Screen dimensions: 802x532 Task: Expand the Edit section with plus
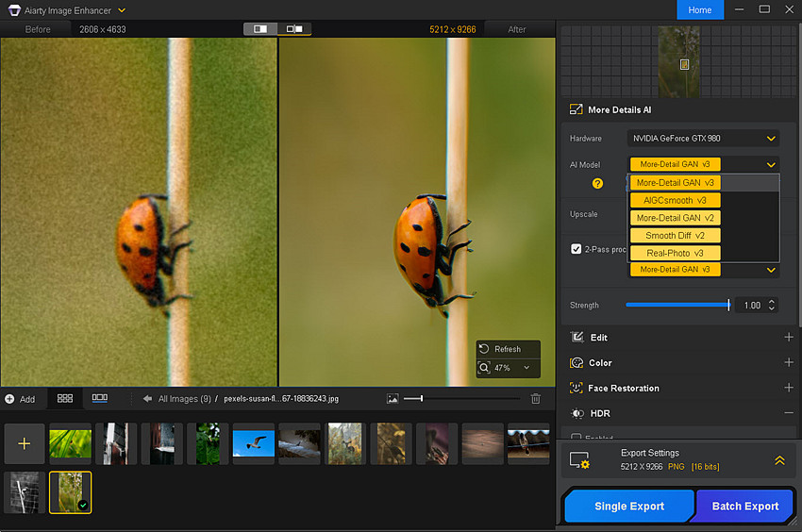click(788, 337)
